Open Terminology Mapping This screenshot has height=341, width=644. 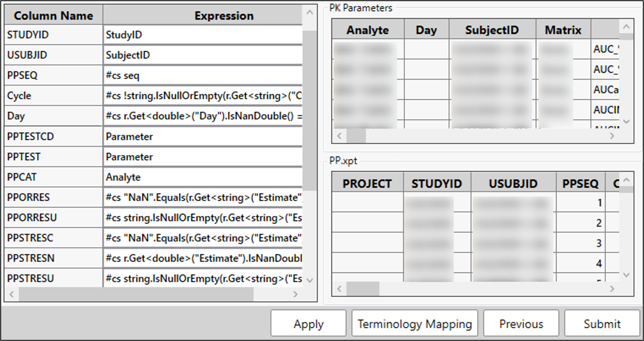pyautogui.click(x=415, y=324)
